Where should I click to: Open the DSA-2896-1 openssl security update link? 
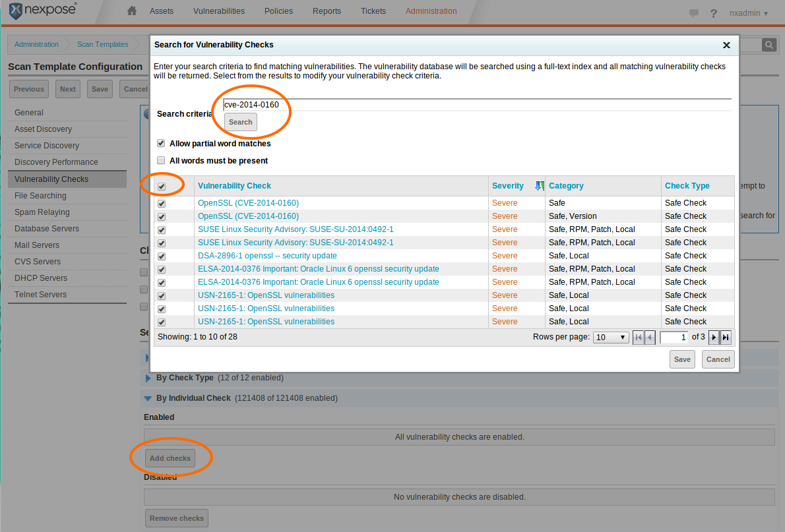coord(267,256)
